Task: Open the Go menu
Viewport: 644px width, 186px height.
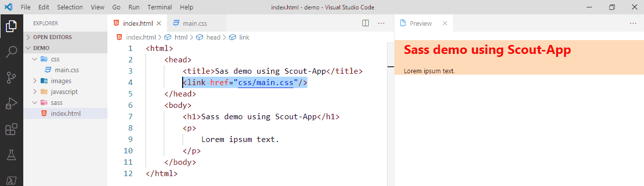Action: (x=116, y=7)
